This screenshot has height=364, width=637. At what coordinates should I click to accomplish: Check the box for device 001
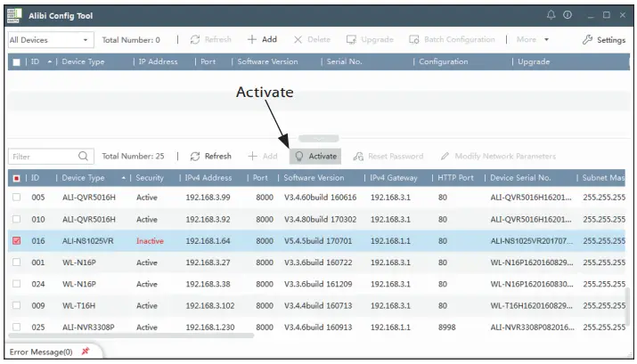[x=16, y=263]
